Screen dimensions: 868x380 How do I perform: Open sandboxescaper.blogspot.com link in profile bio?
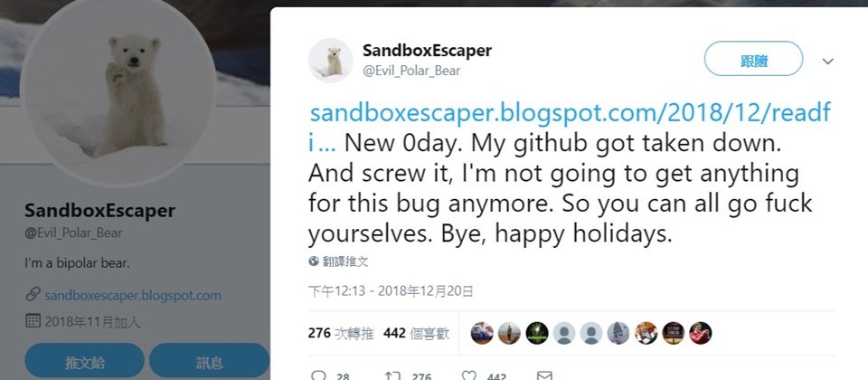click(x=133, y=295)
